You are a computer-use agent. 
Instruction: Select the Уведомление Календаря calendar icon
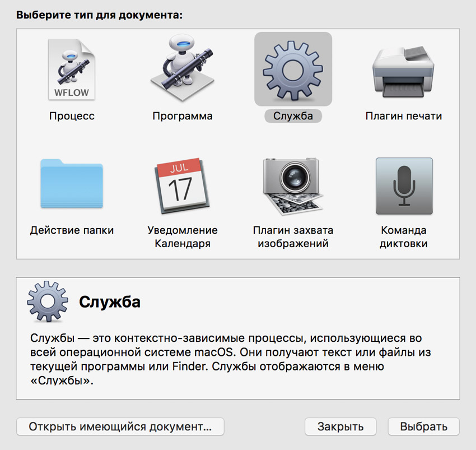tap(183, 185)
